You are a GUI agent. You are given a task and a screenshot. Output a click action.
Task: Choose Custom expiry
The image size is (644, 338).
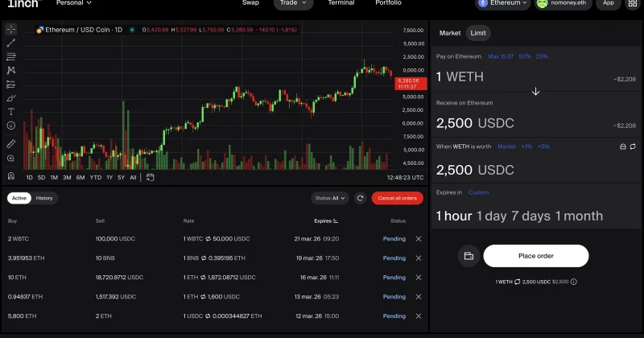(x=478, y=192)
